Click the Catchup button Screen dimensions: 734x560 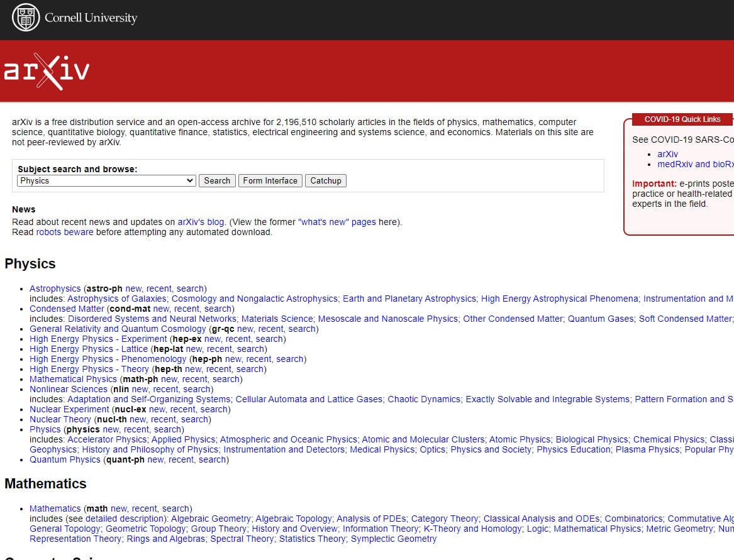pyautogui.click(x=326, y=180)
